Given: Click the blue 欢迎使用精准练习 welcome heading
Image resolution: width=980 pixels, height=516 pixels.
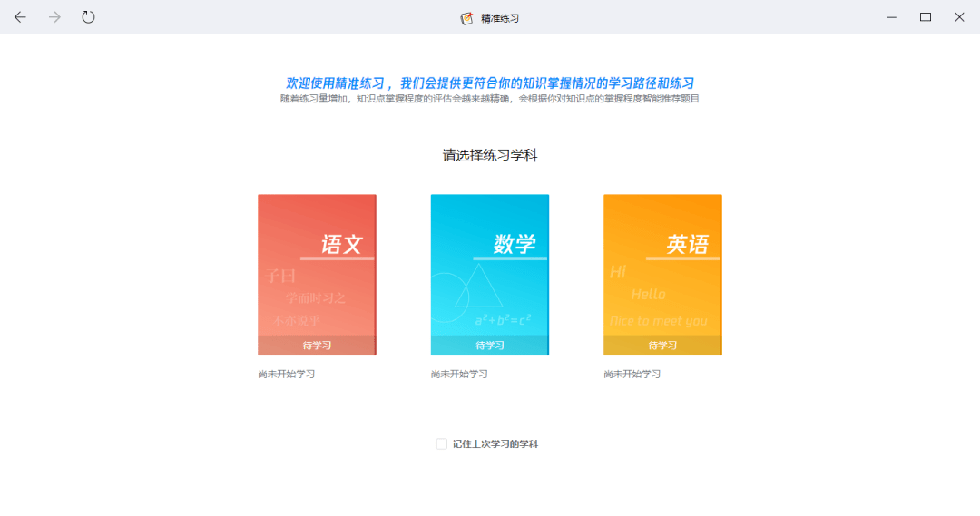Looking at the screenshot, I should tap(490, 83).
